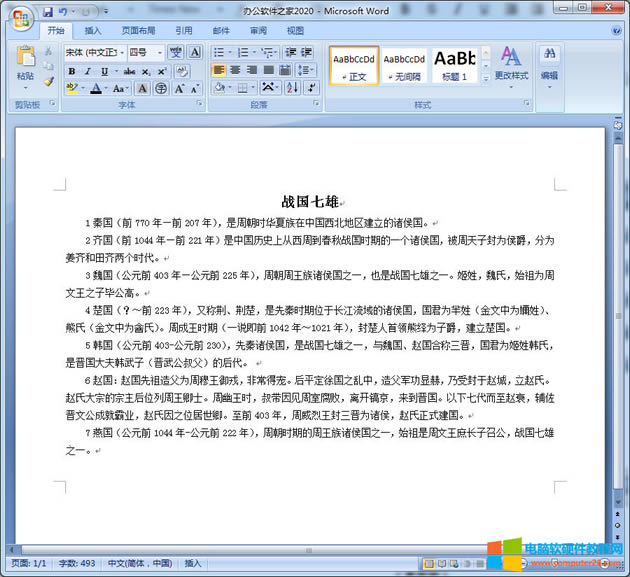Open the References (引用) tab
The height and width of the screenshot is (577, 630).
[x=184, y=31]
